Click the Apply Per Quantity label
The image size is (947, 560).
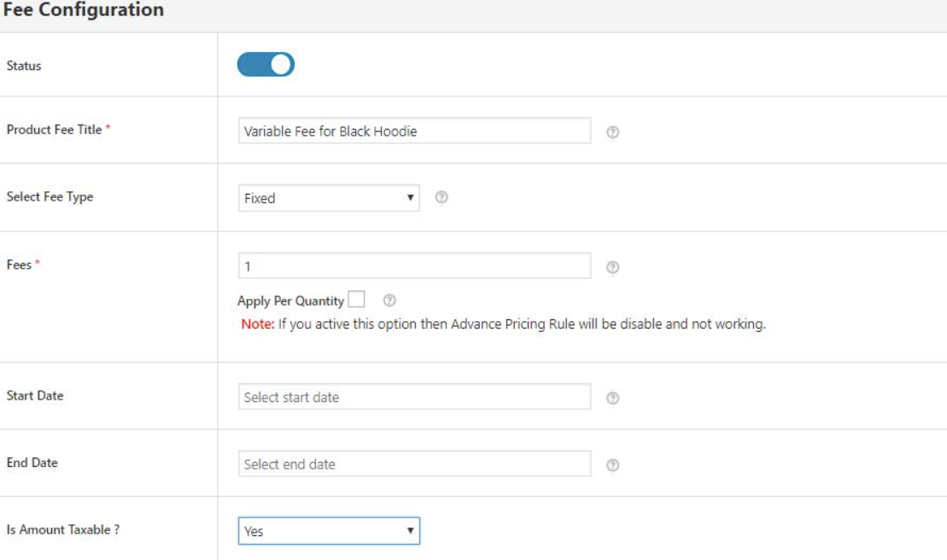coord(290,300)
